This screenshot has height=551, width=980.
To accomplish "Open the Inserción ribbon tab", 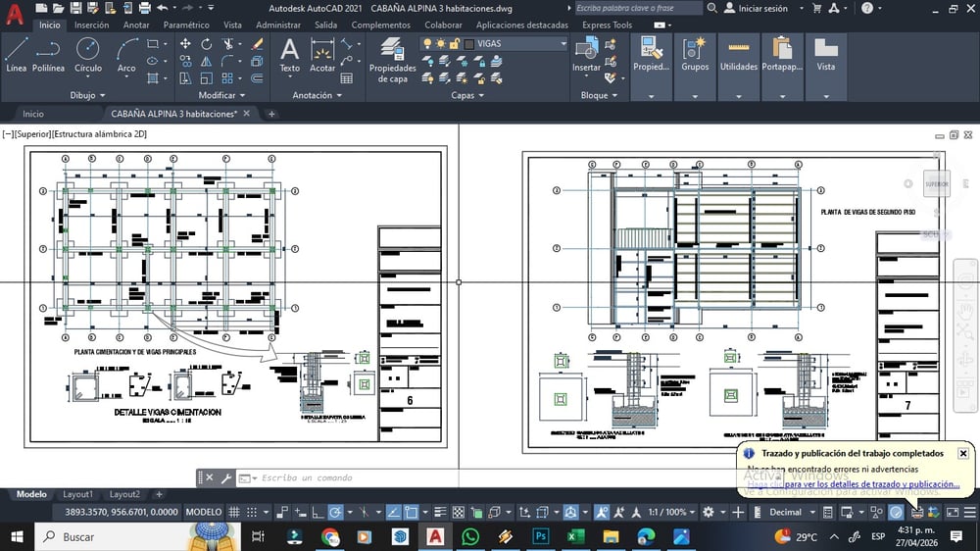I will 92,25.
